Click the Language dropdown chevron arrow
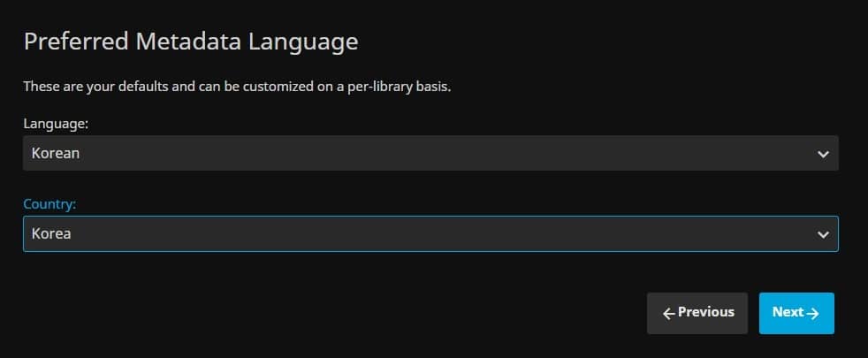Viewport: 868px width, 358px height. pos(823,154)
